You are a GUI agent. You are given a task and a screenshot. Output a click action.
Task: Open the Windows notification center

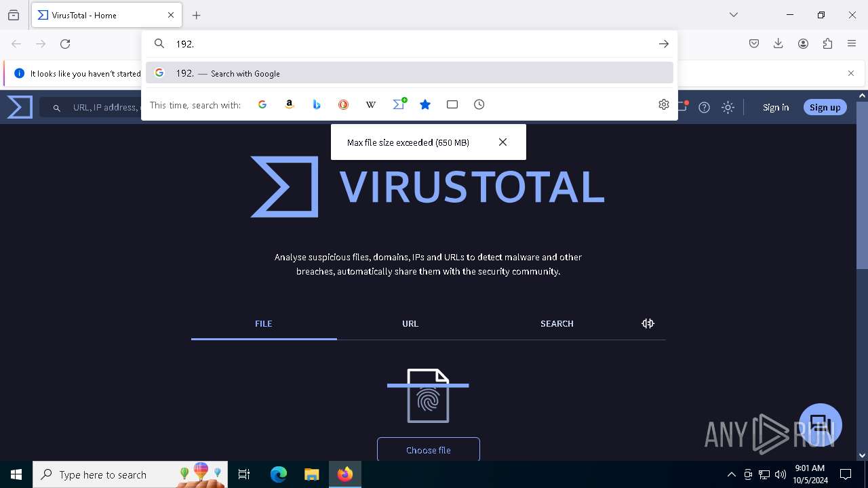click(846, 474)
